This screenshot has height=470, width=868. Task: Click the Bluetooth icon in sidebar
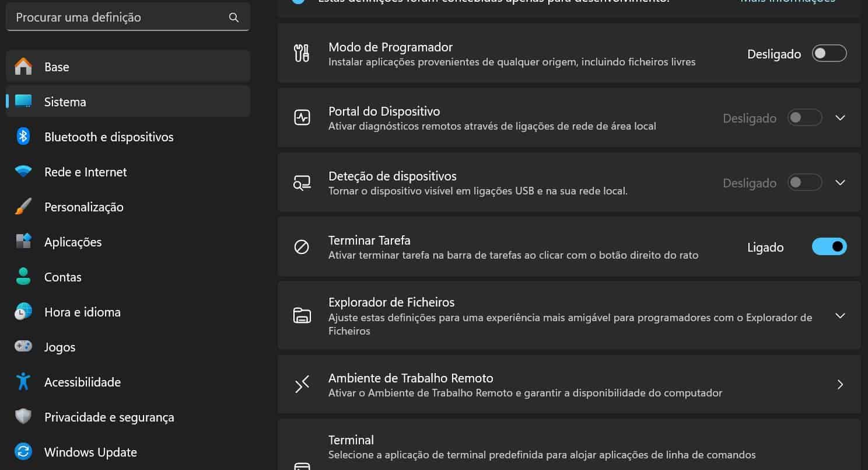[23, 137]
